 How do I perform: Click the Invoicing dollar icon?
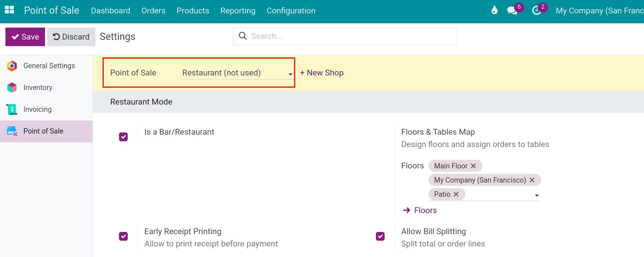coord(12,109)
